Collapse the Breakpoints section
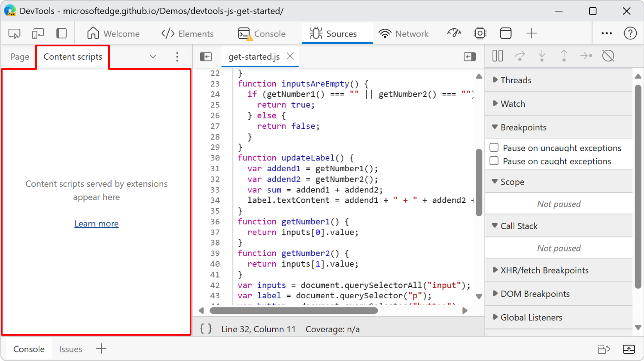Image resolution: width=644 pixels, height=361 pixels. coord(495,127)
